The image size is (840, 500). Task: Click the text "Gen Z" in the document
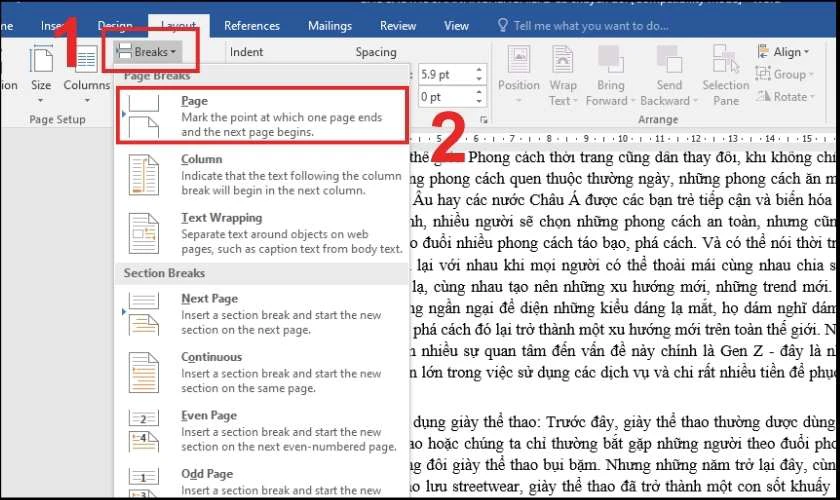pyautogui.click(x=741, y=350)
